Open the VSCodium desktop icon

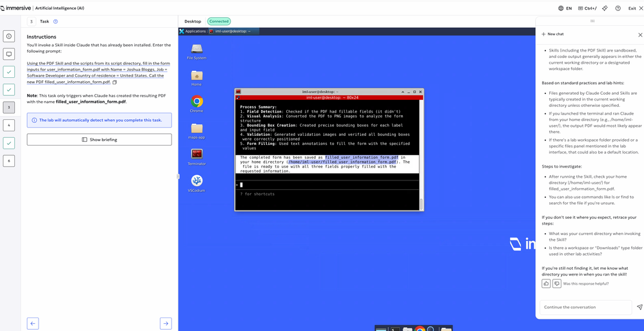[x=197, y=181]
